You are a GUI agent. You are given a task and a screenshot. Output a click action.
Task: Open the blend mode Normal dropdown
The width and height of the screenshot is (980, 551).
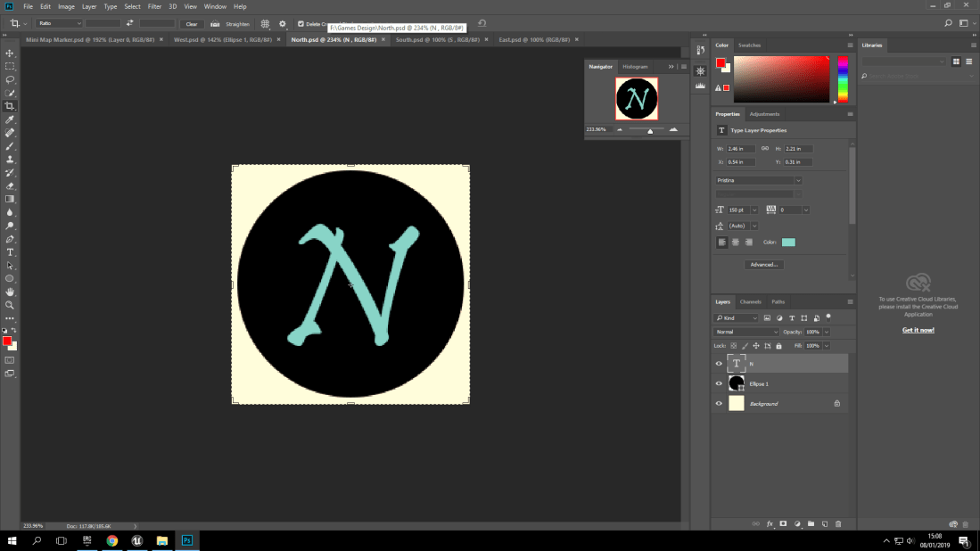pos(746,332)
